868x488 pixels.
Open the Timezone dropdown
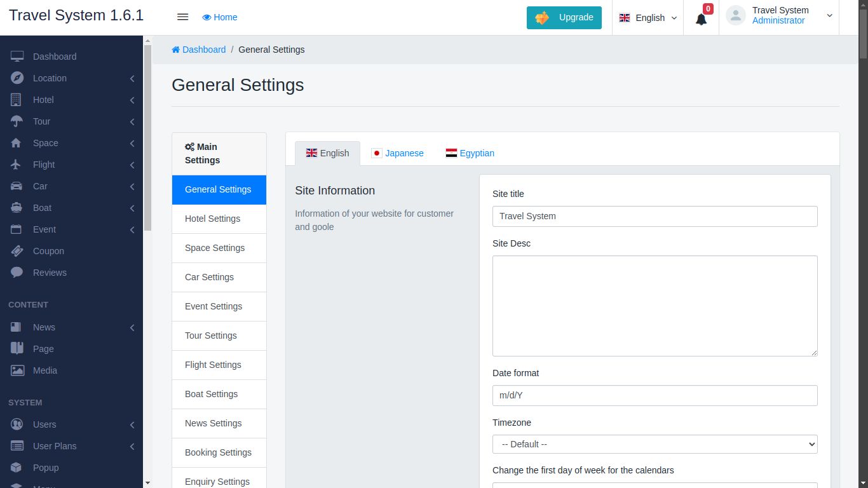(x=654, y=444)
